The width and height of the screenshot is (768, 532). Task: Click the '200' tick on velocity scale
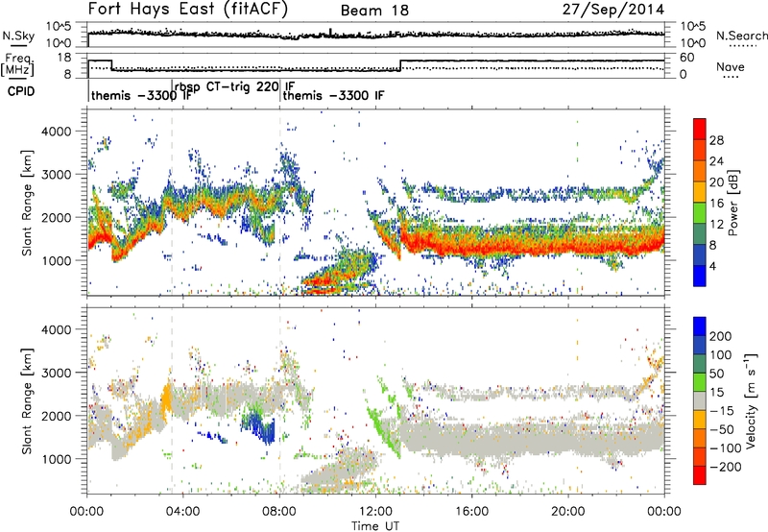click(721, 336)
